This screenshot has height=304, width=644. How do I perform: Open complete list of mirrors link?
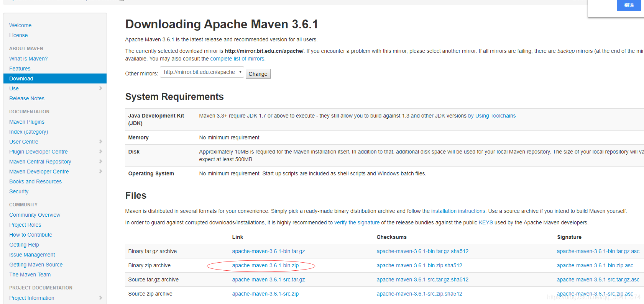(x=238, y=59)
